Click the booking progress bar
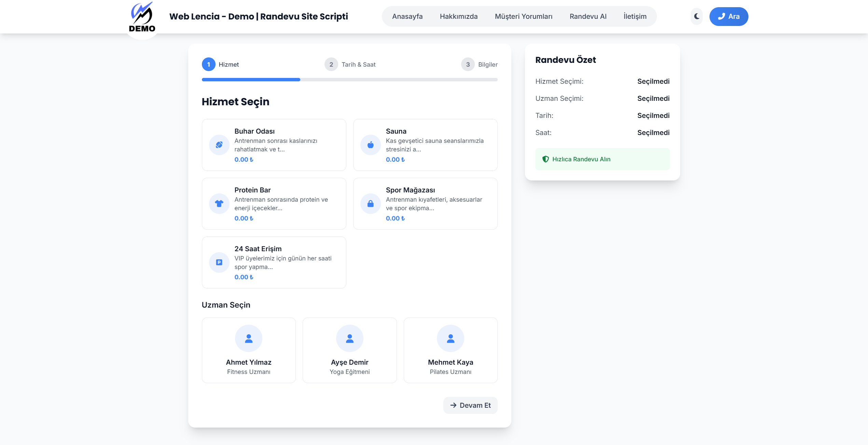868x445 pixels. (x=349, y=80)
